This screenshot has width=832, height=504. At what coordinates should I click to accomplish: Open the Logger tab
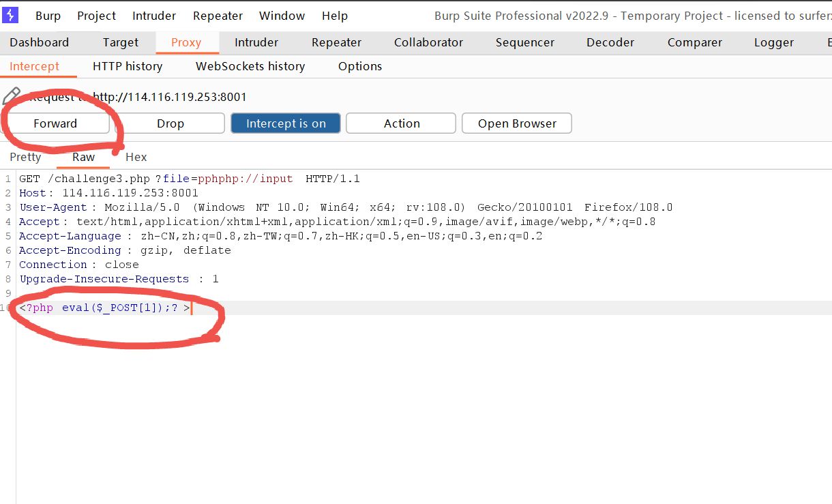(x=774, y=42)
